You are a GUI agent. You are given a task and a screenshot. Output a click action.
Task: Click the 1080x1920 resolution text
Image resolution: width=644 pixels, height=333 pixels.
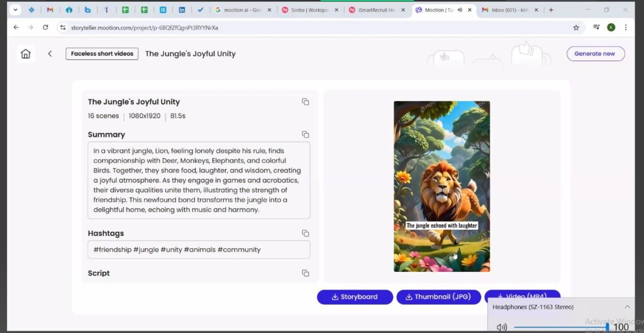(x=145, y=116)
